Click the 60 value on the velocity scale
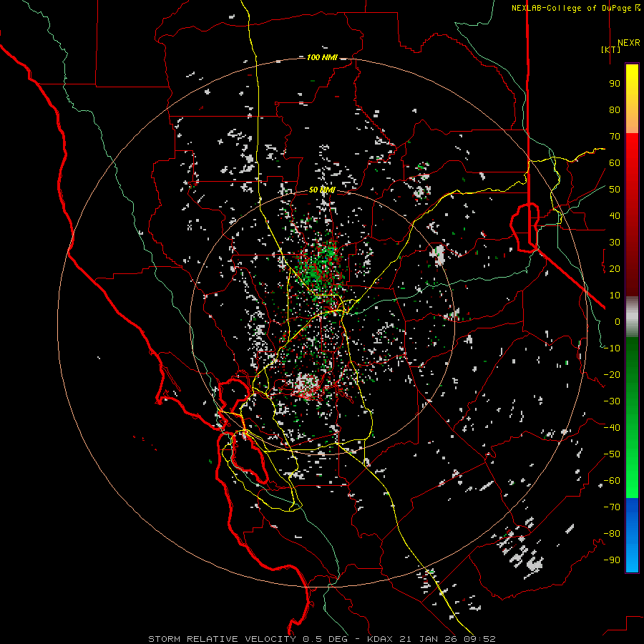The image size is (644, 644). (615, 162)
